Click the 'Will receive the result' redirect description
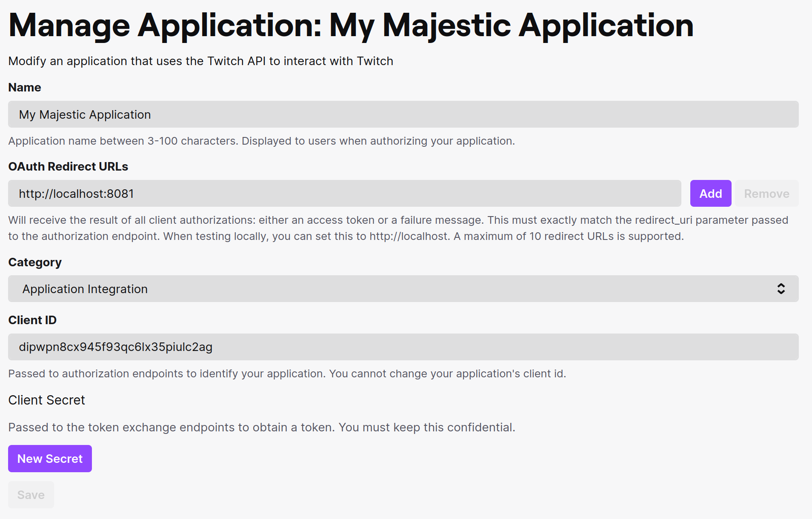Viewport: 812px width, 519px height. pyautogui.click(x=398, y=228)
